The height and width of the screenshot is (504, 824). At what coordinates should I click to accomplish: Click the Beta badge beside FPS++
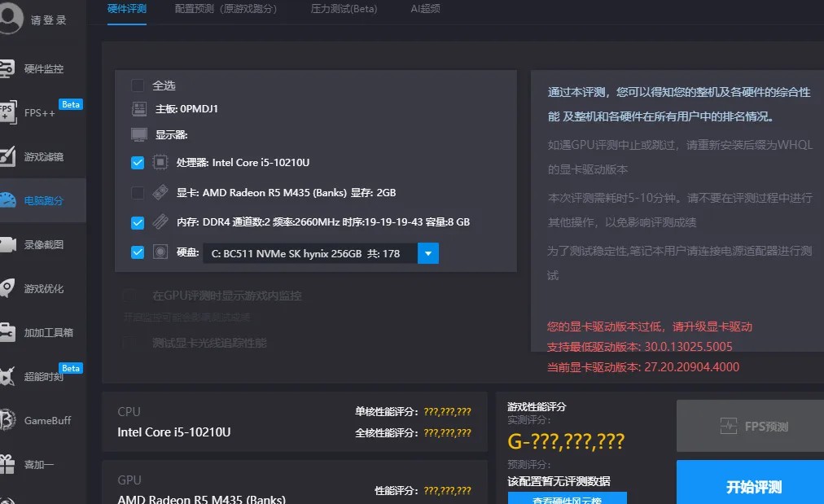(70, 104)
